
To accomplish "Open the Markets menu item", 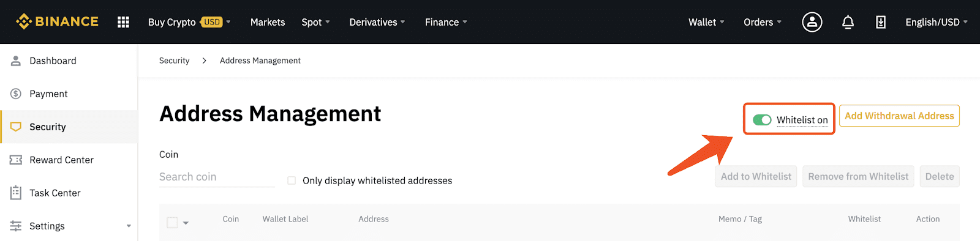I will 268,22.
